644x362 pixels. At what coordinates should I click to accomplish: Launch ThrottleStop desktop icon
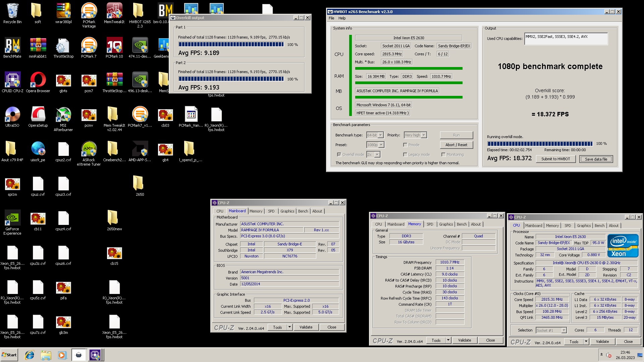pyautogui.click(x=63, y=48)
